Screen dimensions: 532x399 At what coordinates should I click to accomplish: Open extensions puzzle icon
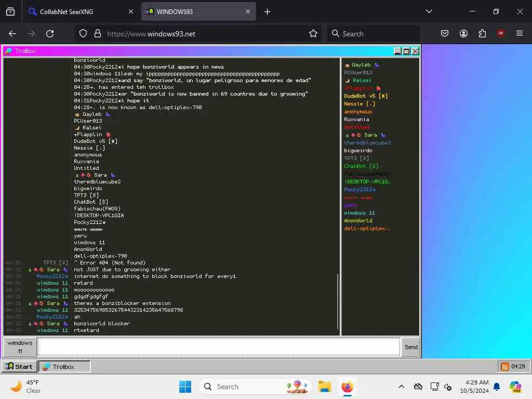tap(482, 34)
